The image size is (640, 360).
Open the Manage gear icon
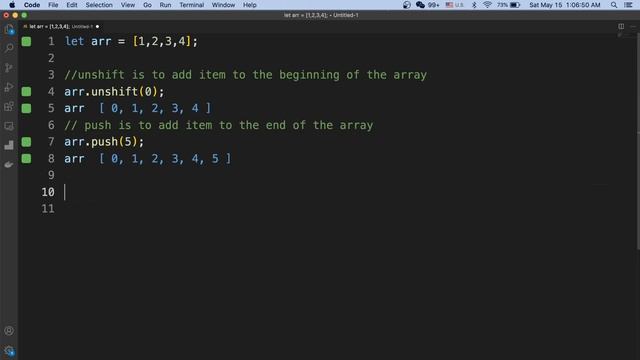tap(9, 350)
